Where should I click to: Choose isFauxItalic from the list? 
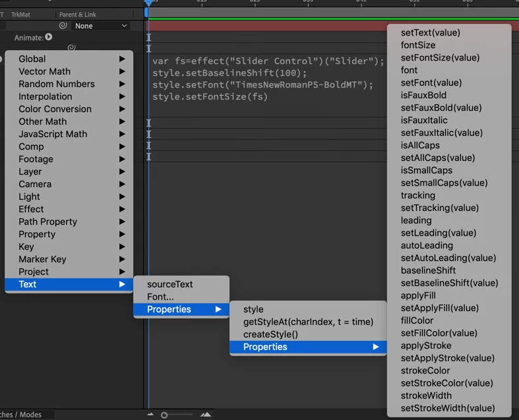click(449, 121)
